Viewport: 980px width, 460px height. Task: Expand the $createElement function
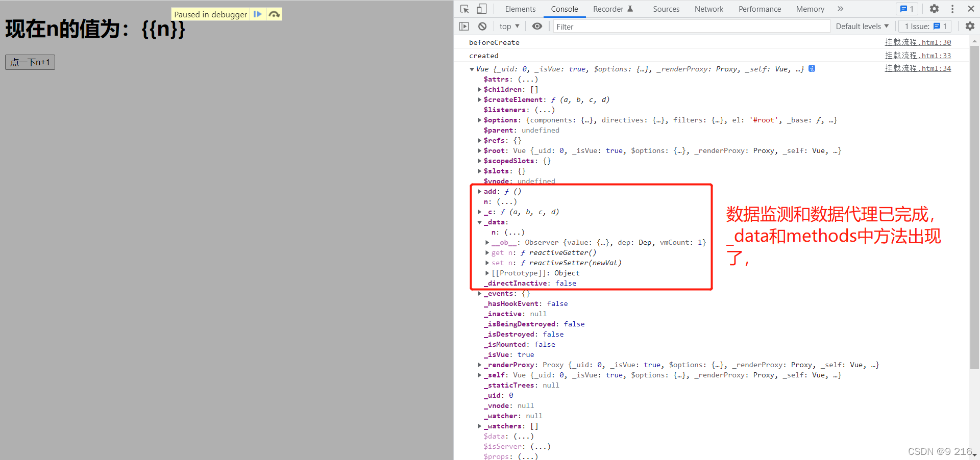[479, 100]
